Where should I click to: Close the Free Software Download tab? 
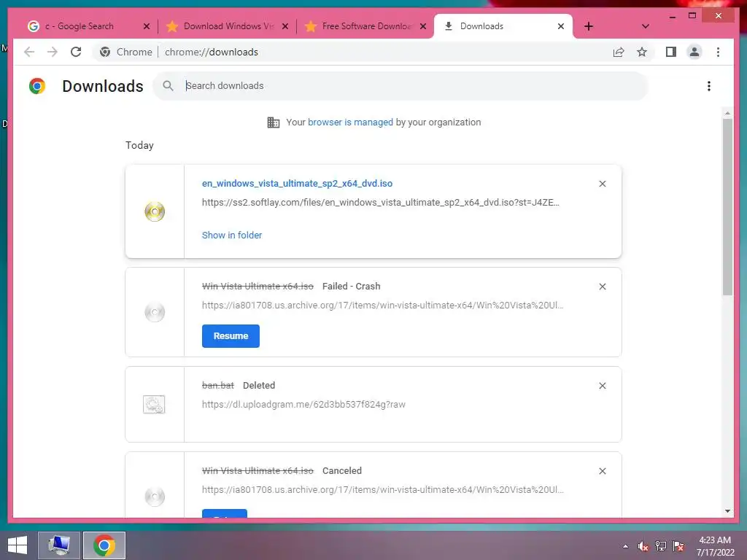click(423, 26)
